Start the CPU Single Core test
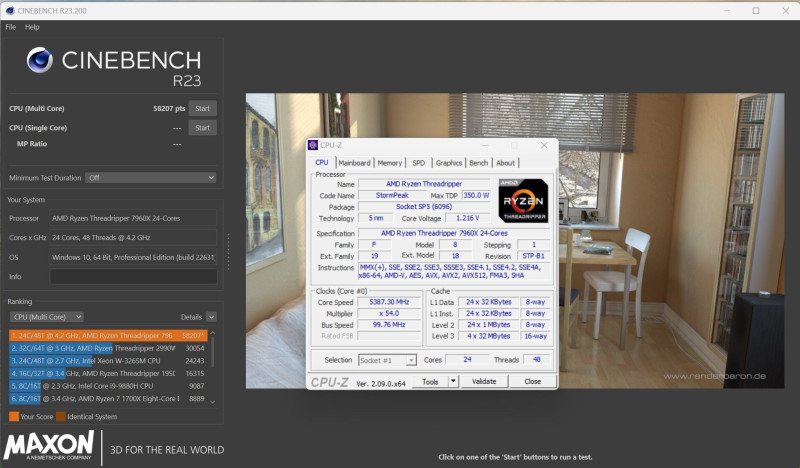800x468 pixels. coord(203,128)
